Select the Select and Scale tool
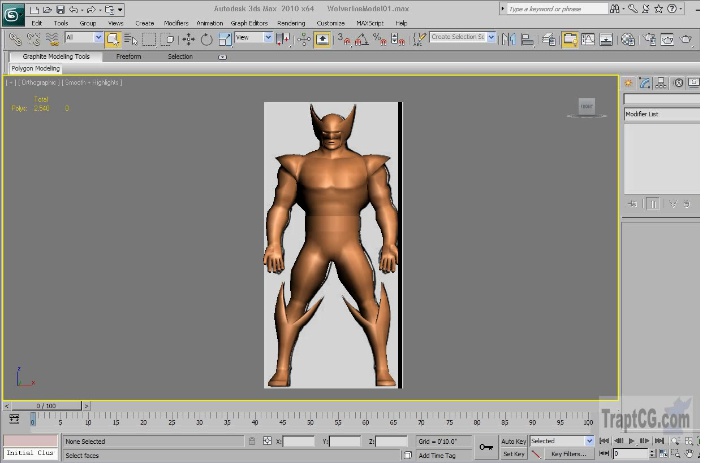724x463 pixels. pos(225,39)
